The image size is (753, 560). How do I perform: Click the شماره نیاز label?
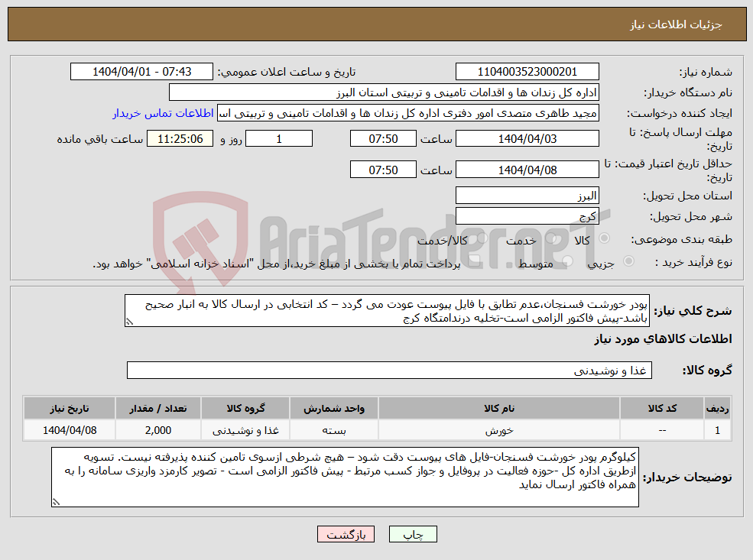pos(706,73)
